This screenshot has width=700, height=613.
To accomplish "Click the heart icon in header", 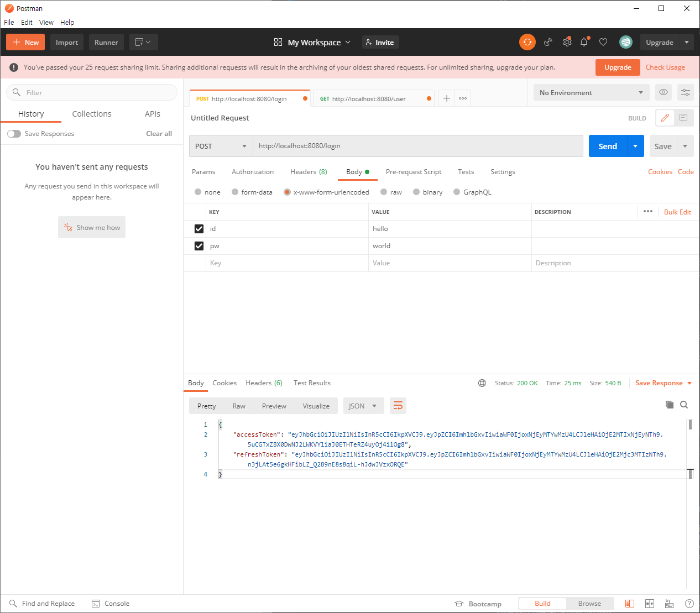I will 603,42.
